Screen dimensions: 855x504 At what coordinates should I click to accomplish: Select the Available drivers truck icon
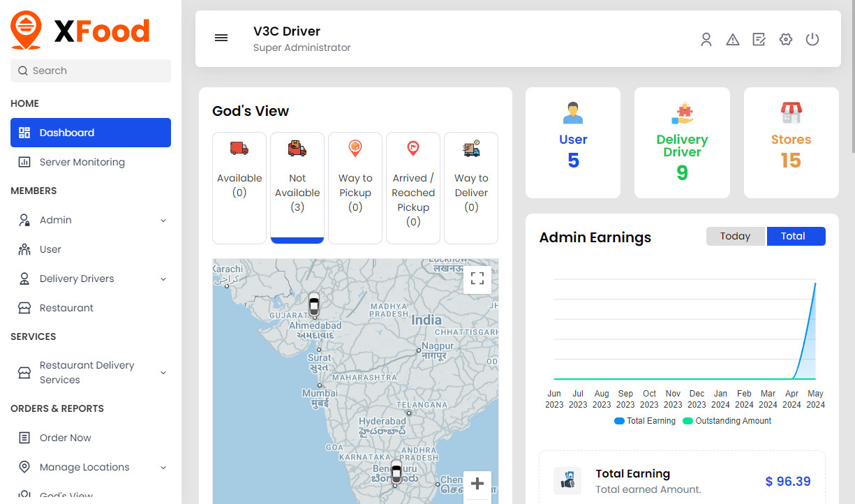pyautogui.click(x=239, y=148)
